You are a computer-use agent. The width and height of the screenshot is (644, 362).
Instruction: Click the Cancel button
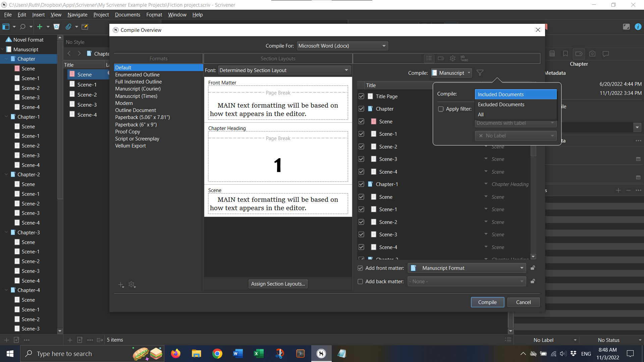click(523, 302)
